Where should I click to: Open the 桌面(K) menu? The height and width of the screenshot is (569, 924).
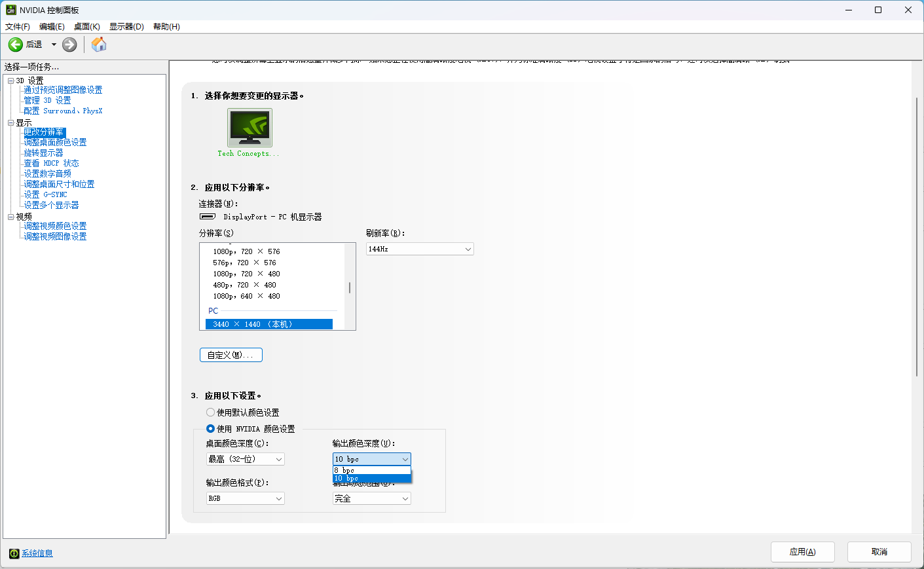(x=87, y=27)
